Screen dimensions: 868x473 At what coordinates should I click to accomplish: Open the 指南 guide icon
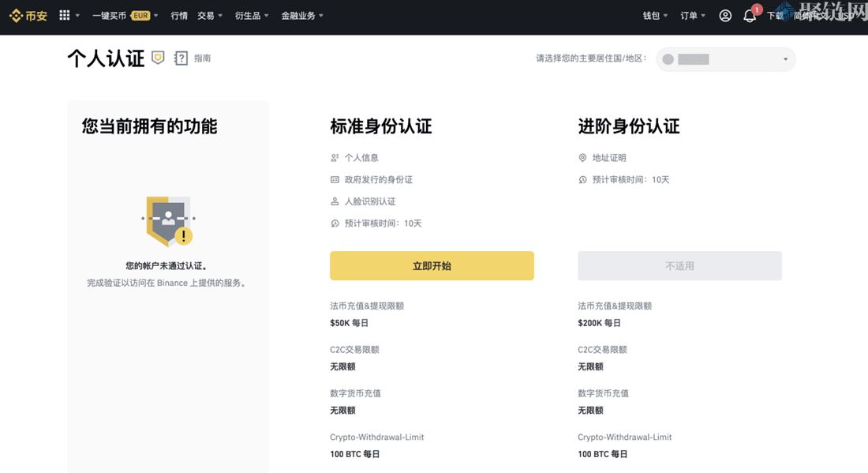(180, 57)
